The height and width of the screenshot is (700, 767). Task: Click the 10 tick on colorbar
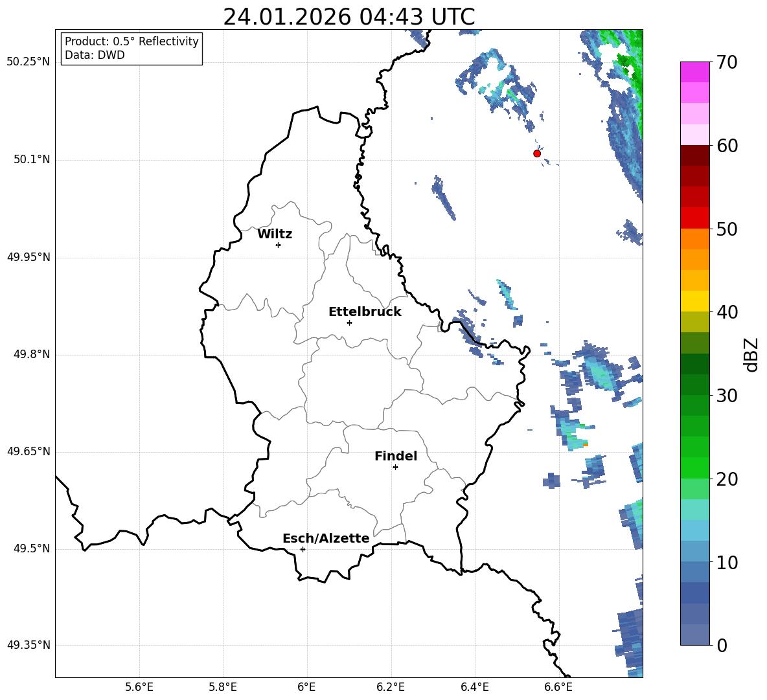[727, 562]
